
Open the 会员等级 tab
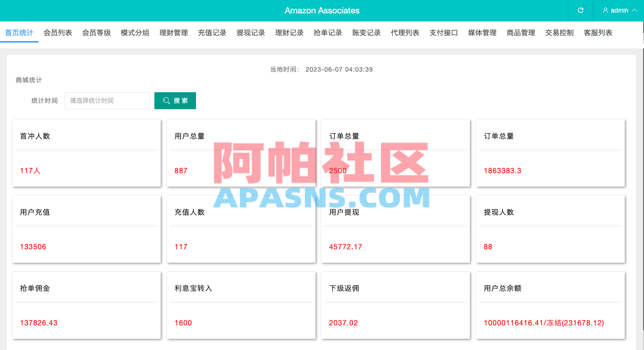pyautogui.click(x=96, y=33)
